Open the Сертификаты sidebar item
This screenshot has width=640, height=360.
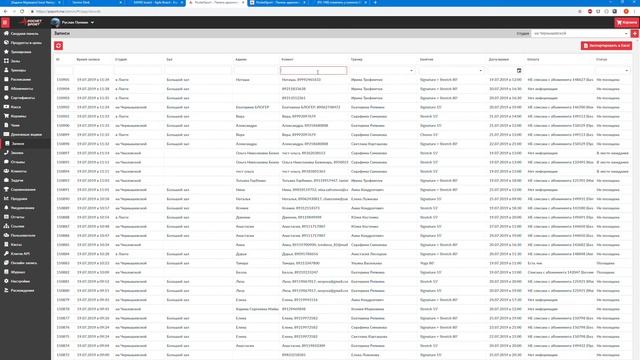click(x=25, y=98)
